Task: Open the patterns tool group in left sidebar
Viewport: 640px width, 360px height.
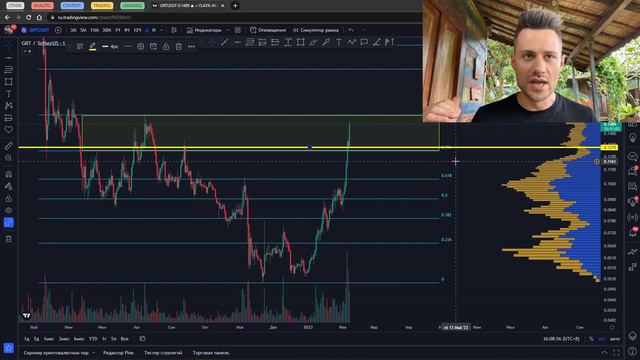Action: (x=9, y=106)
